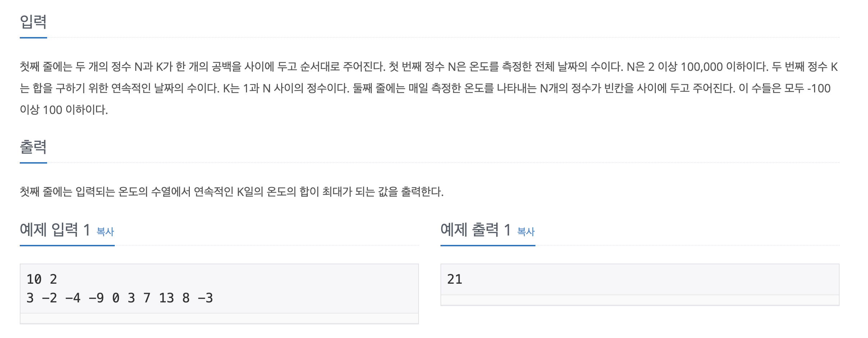This screenshot has height=338, width=868.
Task: Copy the sample output via 복사 link
Action: click(x=526, y=232)
